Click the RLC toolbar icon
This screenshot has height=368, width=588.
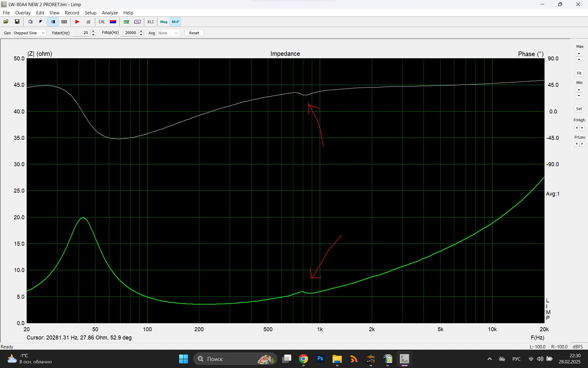[151, 22]
